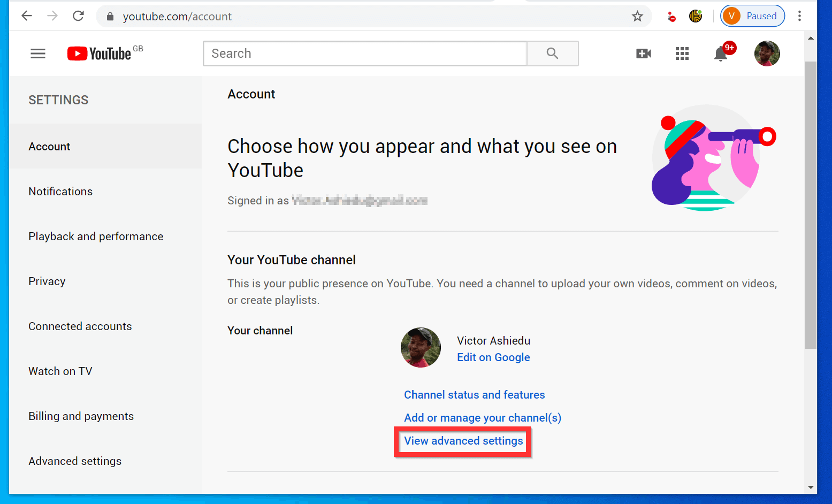This screenshot has height=504, width=832.
Task: Reload the page
Action: pos(78,16)
